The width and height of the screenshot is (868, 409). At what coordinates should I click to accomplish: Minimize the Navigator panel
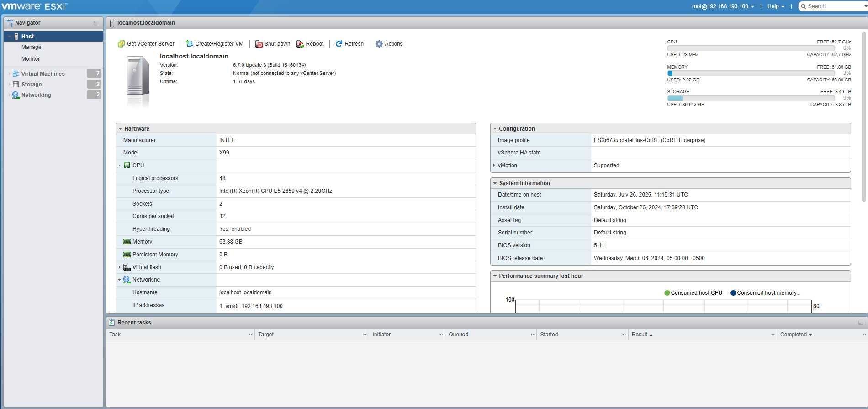coord(96,23)
